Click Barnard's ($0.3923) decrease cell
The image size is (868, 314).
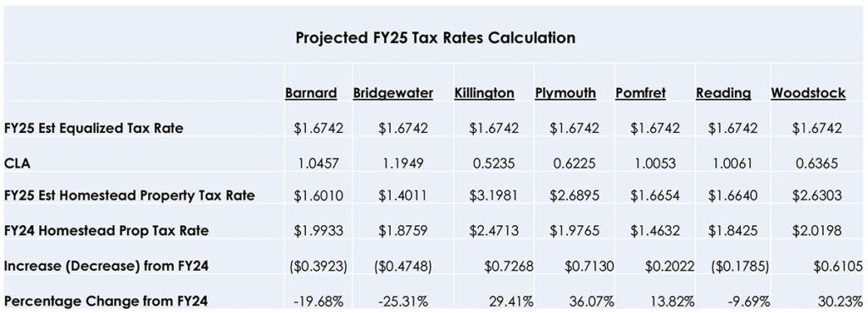[x=319, y=266]
